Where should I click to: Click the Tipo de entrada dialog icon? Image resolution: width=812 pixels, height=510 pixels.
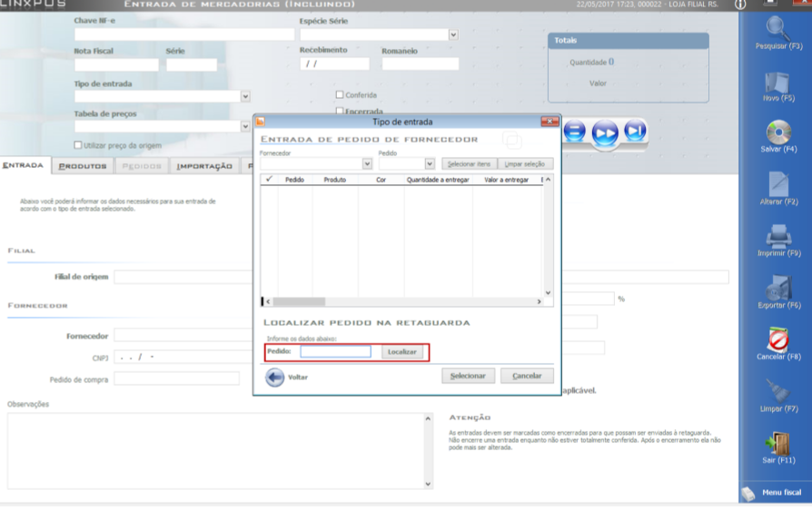(x=261, y=122)
